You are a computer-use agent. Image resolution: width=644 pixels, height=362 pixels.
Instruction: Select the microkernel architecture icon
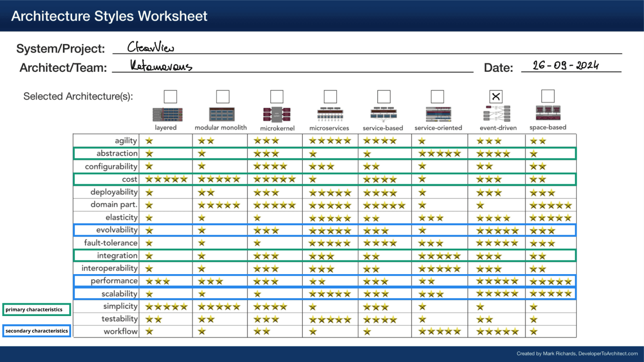[277, 114]
